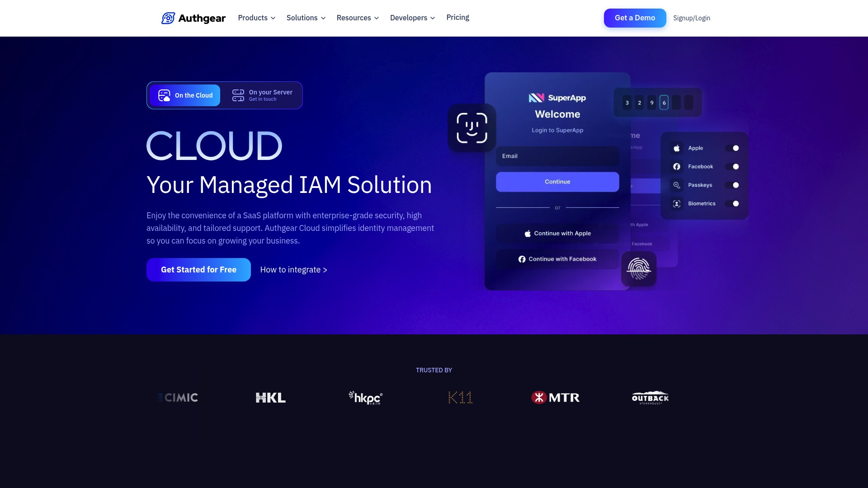Click the Face ID icon tile
This screenshot has height=488, width=868.
point(472,128)
